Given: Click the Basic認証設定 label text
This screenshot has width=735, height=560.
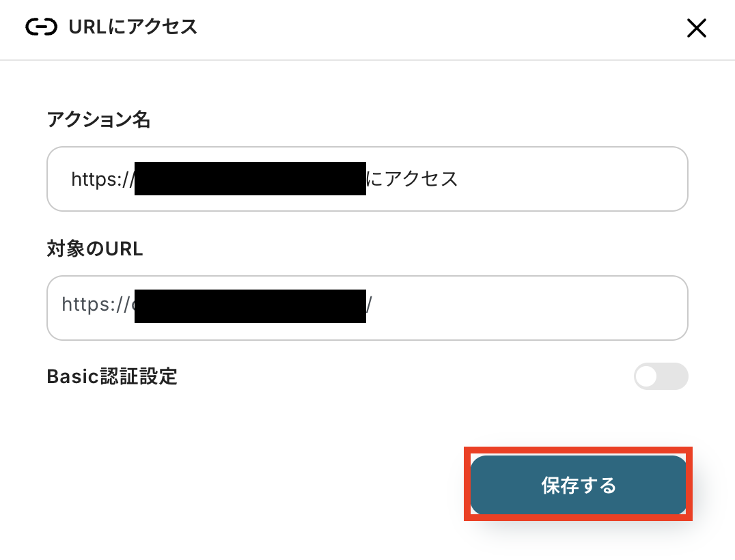Looking at the screenshot, I should [112, 376].
